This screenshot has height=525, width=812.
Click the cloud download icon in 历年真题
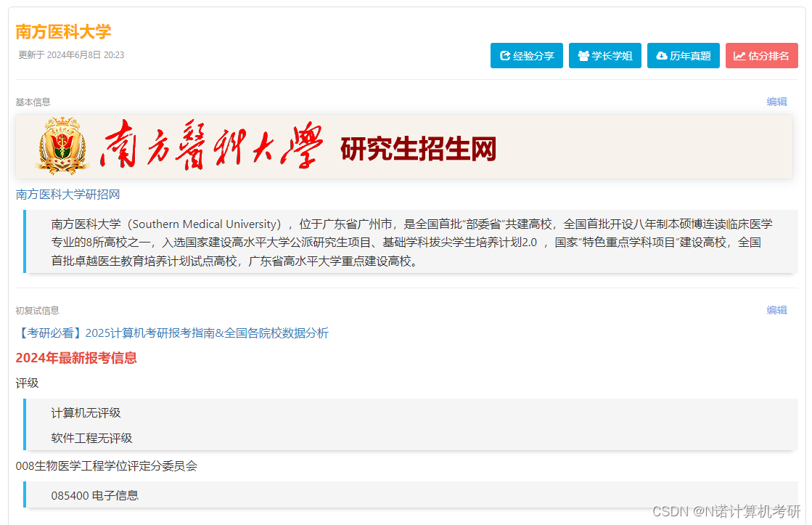point(662,55)
